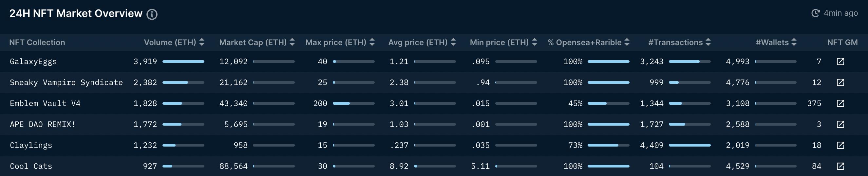
Task: Open external link for APE DAO REMIX!
Action: pos(840,124)
